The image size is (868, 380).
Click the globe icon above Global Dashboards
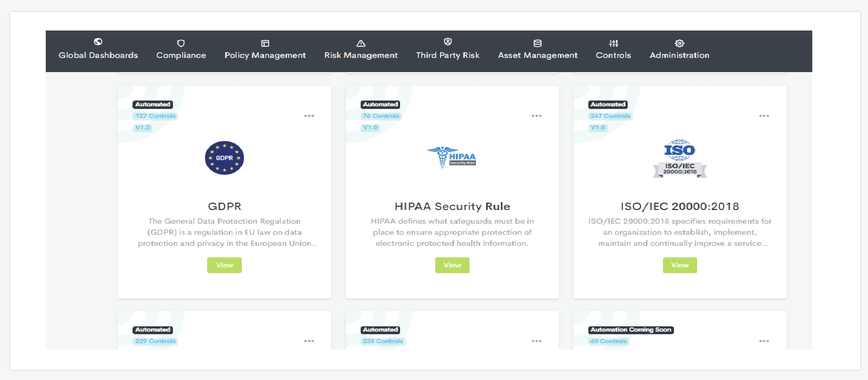click(98, 42)
